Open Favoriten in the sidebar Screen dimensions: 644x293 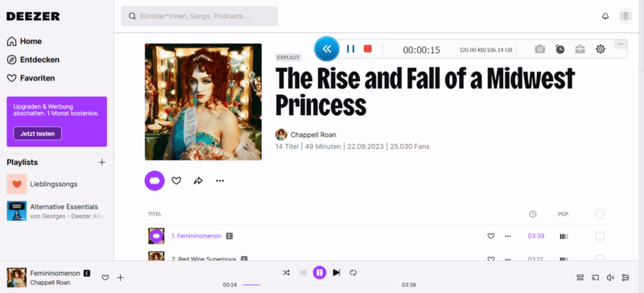click(31, 78)
